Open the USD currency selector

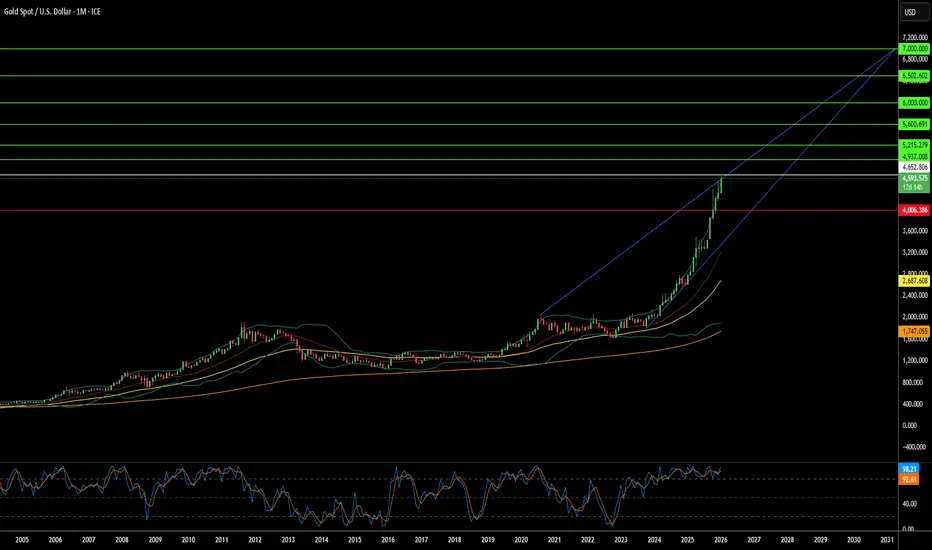(914, 12)
